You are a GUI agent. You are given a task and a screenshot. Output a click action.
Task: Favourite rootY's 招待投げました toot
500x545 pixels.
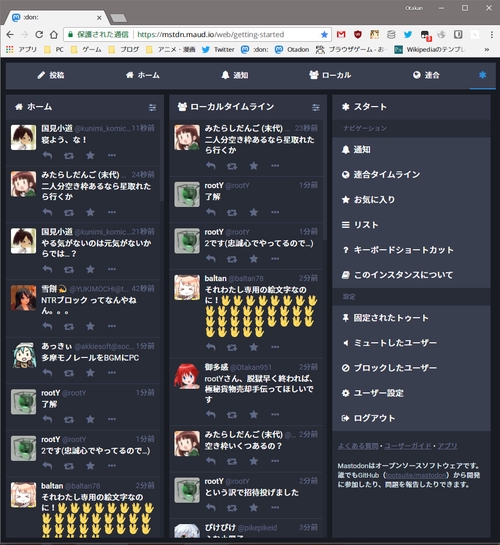click(x=254, y=507)
